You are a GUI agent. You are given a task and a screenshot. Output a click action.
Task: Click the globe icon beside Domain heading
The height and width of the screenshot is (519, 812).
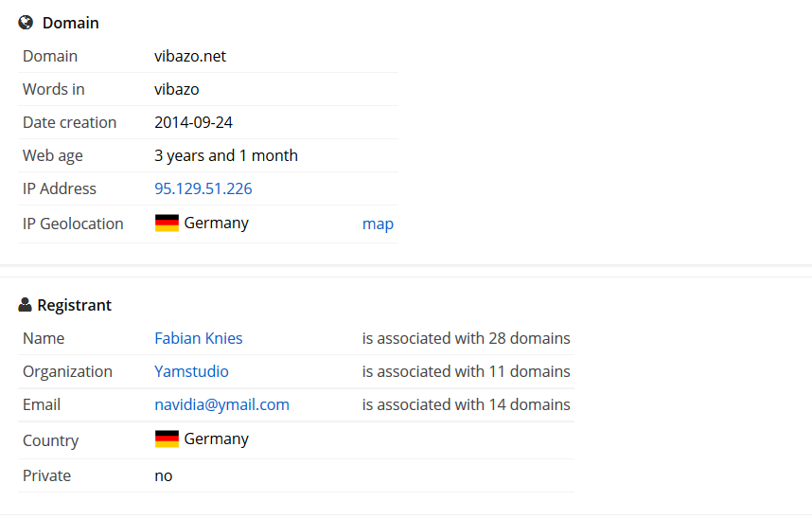[x=26, y=23]
